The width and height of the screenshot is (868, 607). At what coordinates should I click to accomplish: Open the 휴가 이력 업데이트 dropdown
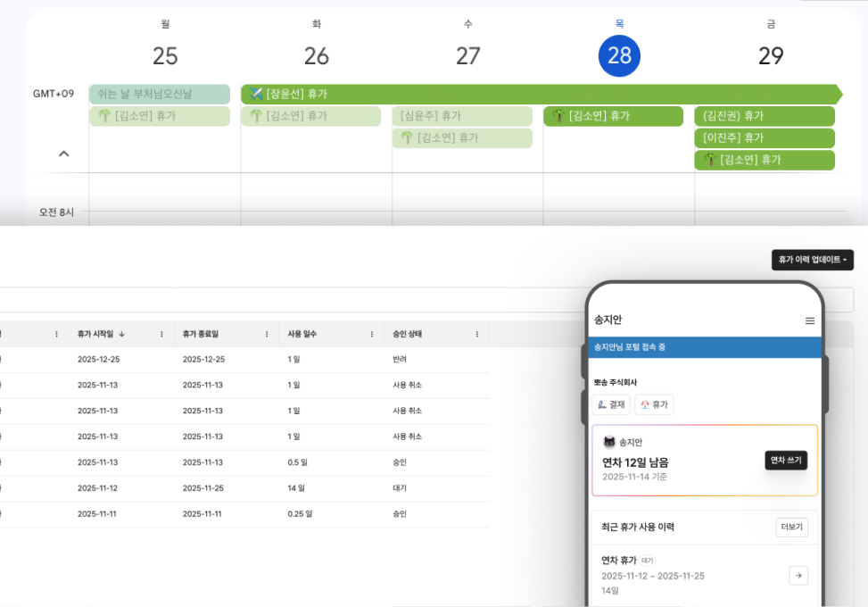(812, 259)
